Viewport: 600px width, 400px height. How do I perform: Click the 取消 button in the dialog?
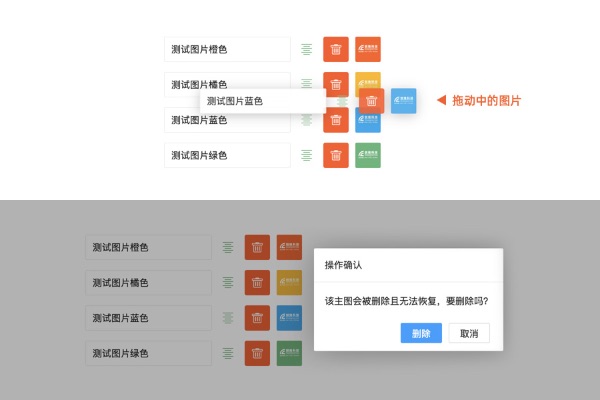click(x=468, y=333)
